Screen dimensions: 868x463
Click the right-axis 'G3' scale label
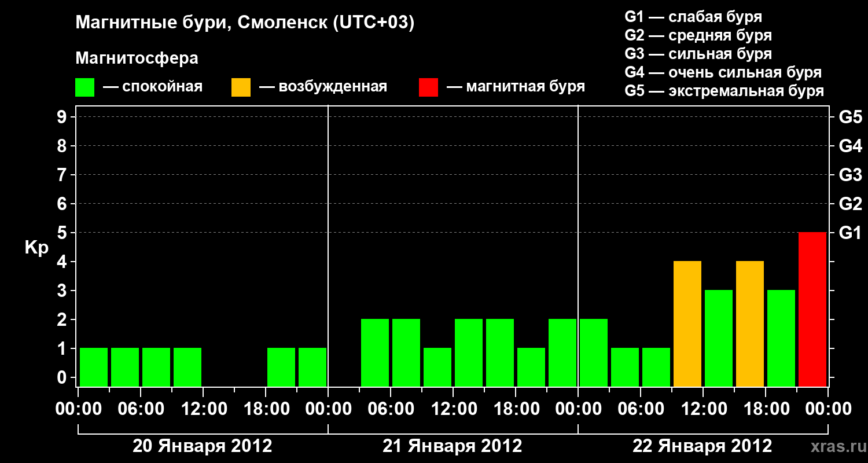pyautogui.click(x=851, y=175)
